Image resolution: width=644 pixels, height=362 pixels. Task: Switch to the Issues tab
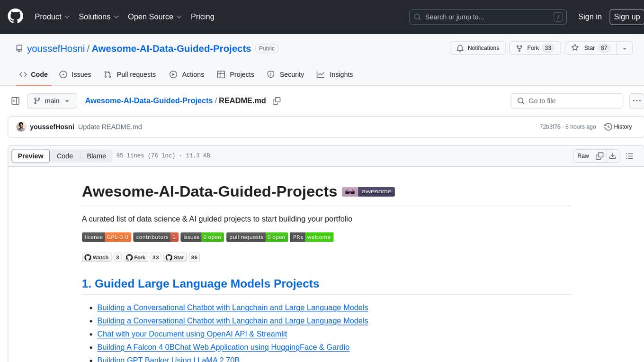75,74
